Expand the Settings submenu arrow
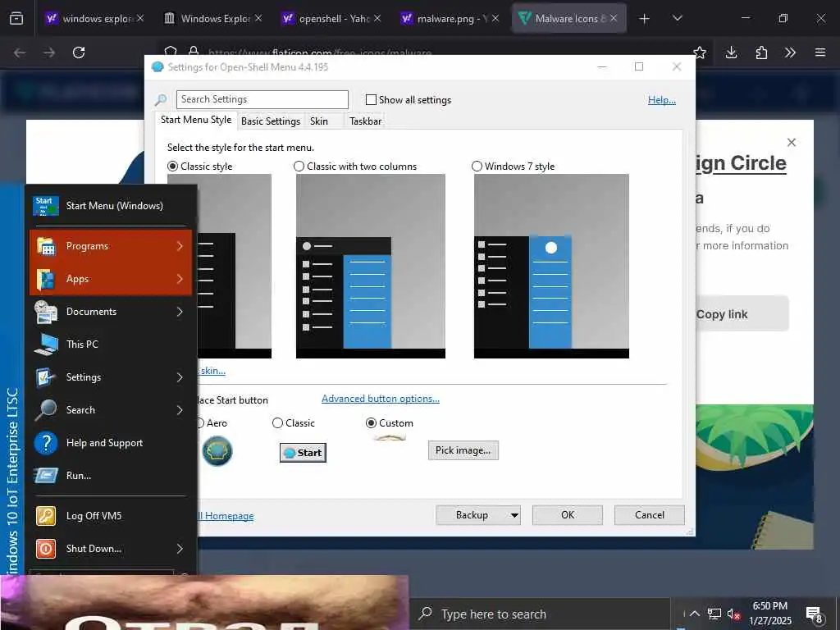Viewport: 840px width, 630px height. 180,377
